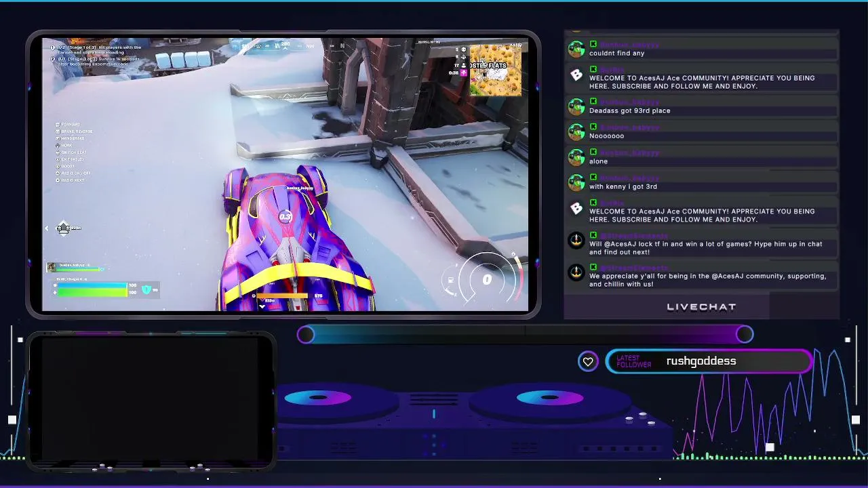Click the orange vehicle health bar below the car
The image size is (868, 488).
click(x=281, y=296)
